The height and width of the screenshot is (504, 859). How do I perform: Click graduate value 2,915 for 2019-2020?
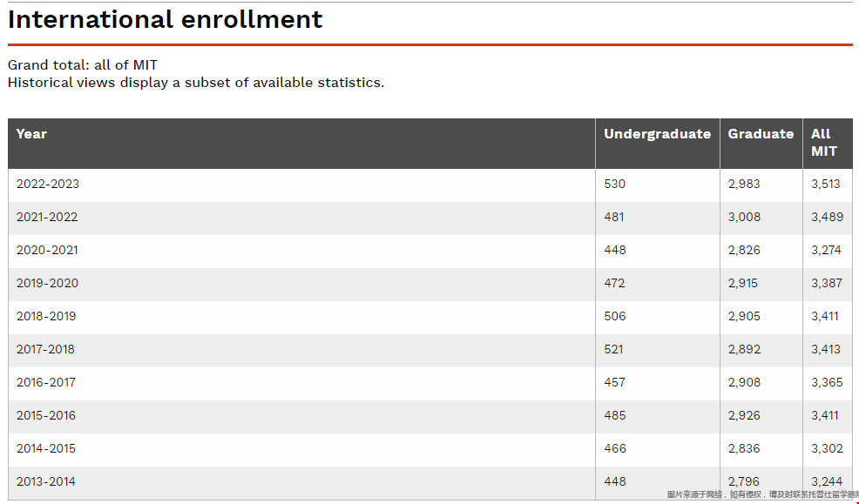tap(743, 284)
